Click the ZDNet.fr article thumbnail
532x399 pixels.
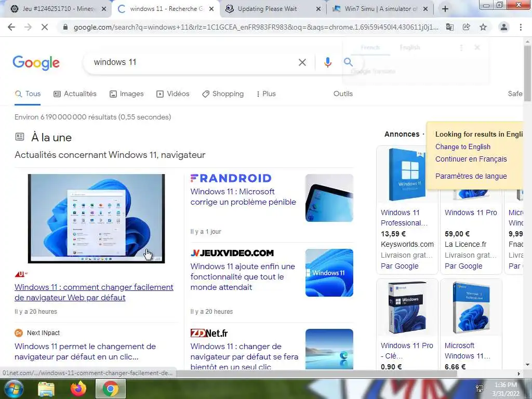click(x=329, y=349)
